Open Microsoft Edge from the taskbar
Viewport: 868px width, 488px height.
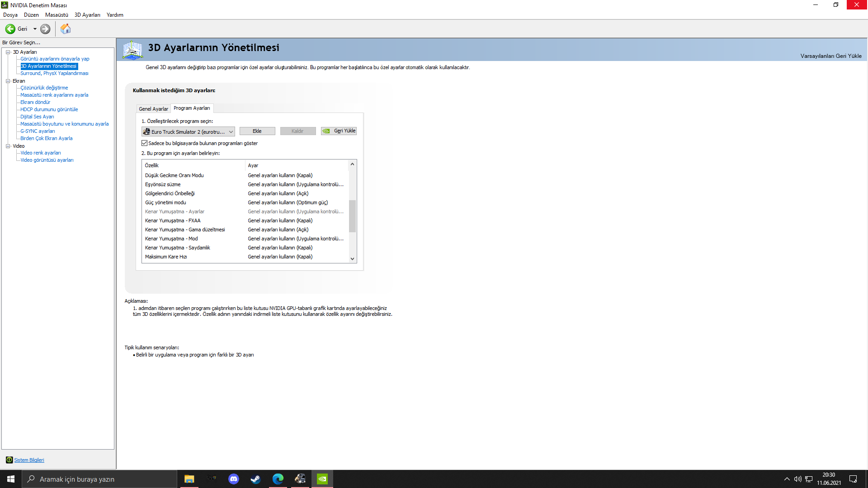278,479
